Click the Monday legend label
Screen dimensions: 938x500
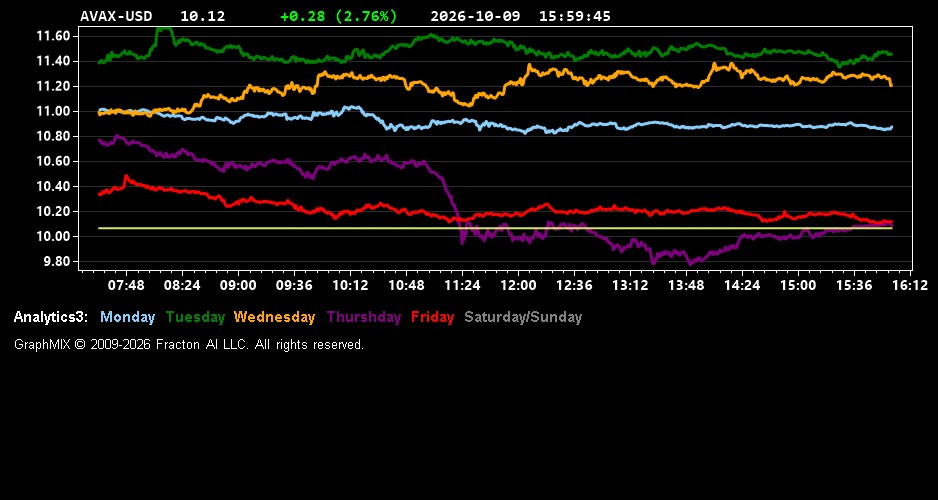(127, 318)
